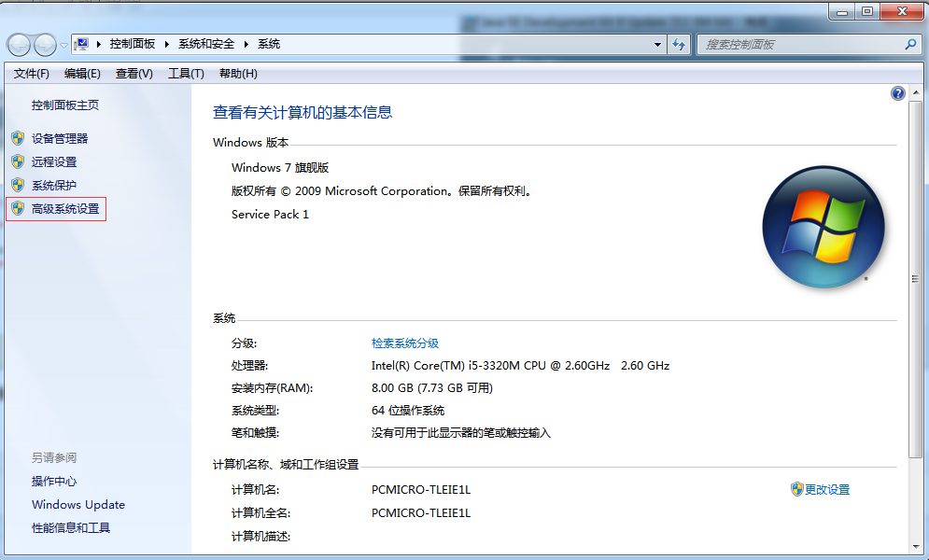This screenshot has height=560, width=929.
Task: Click 系统 in the address breadcrumb
Action: tap(269, 44)
